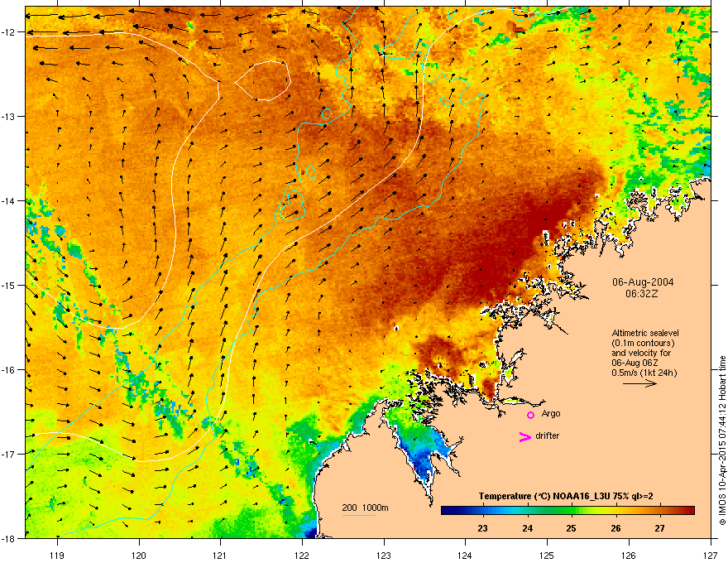This screenshot has width=728, height=563.
Task: Click colorbar tick label '24'
Action: pyautogui.click(x=528, y=528)
